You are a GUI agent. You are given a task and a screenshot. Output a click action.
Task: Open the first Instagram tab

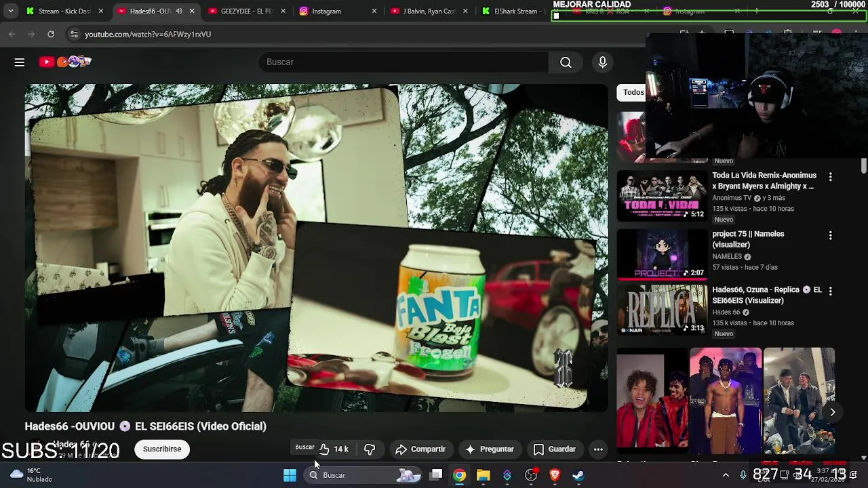pyautogui.click(x=338, y=11)
